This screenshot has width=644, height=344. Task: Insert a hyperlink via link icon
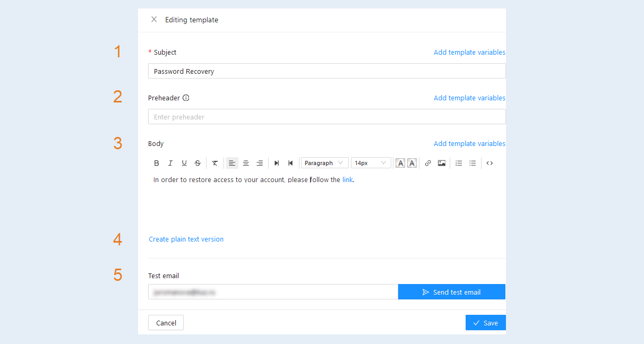428,163
